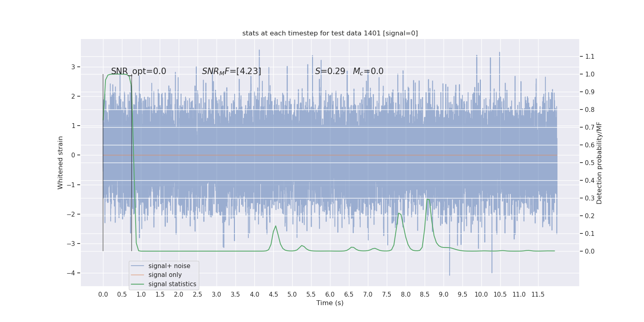644x322 pixels.
Task: Click x-axis tick label 4.0
Action: coord(254,294)
